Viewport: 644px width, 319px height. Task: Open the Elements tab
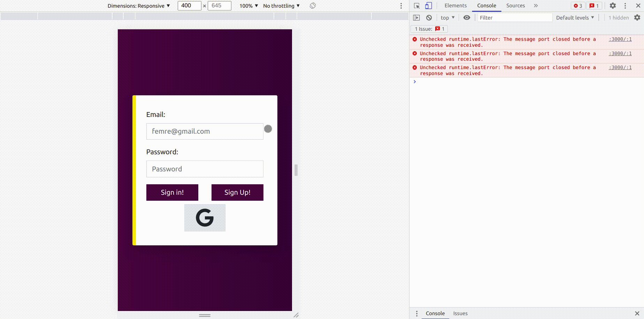pos(455,6)
